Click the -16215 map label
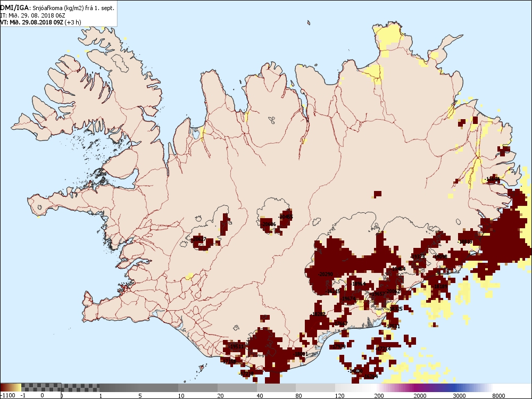This screenshot has width=532, height=399. (x=333, y=292)
